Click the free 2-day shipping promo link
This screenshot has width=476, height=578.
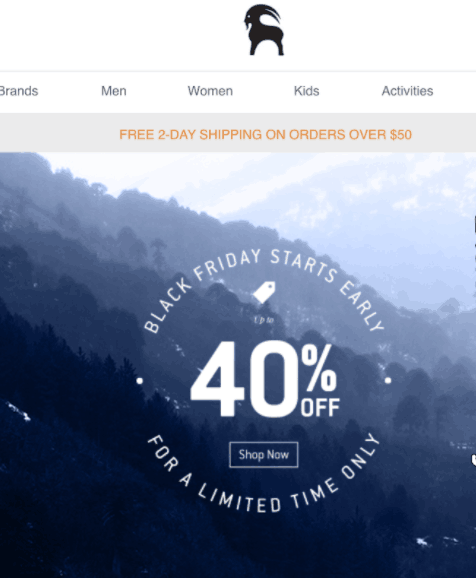point(265,135)
